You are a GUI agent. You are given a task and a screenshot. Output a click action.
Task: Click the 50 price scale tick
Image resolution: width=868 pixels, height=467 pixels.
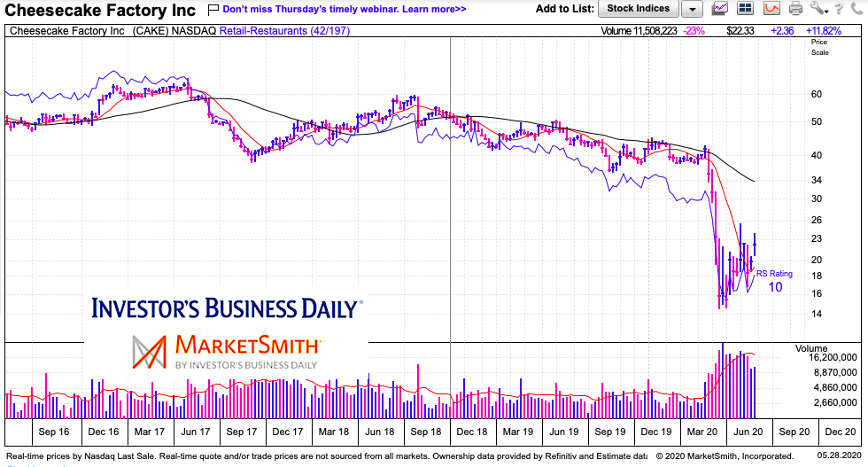click(817, 122)
